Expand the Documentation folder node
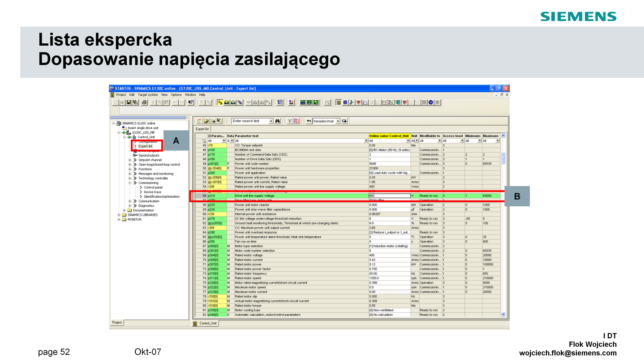The image size is (644, 362). (x=124, y=210)
